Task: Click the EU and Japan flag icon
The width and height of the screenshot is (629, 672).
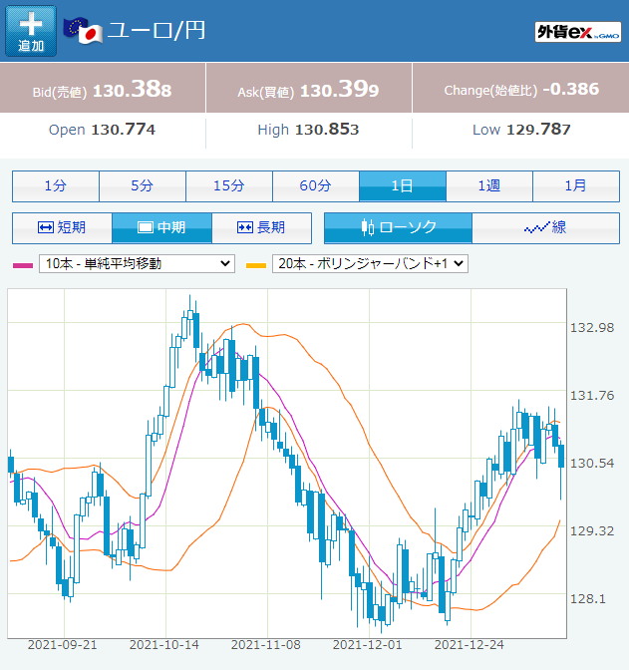Action: 83,31
